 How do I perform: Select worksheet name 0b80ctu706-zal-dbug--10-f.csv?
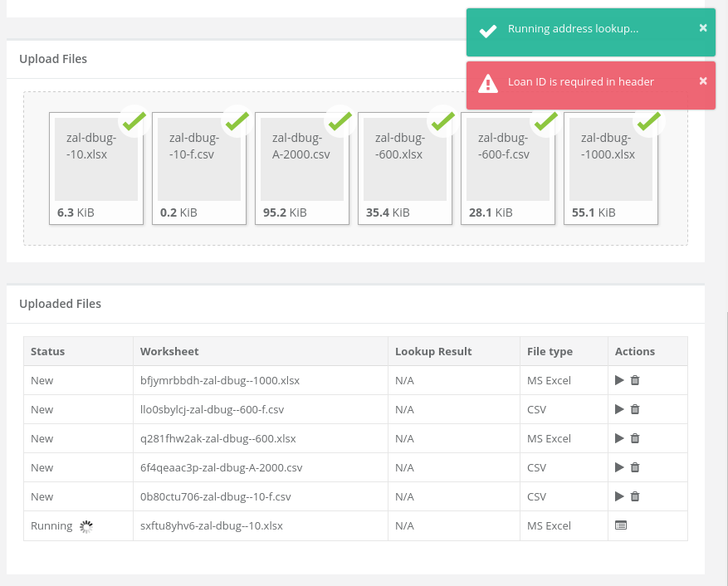(216, 497)
